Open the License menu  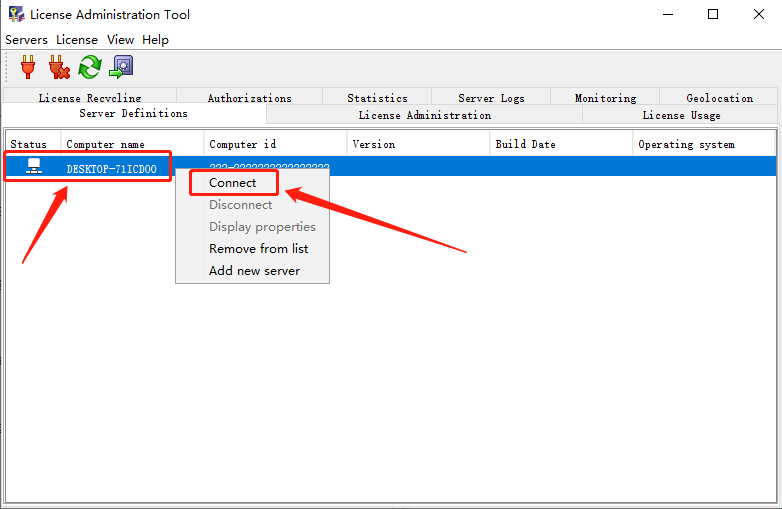[77, 40]
